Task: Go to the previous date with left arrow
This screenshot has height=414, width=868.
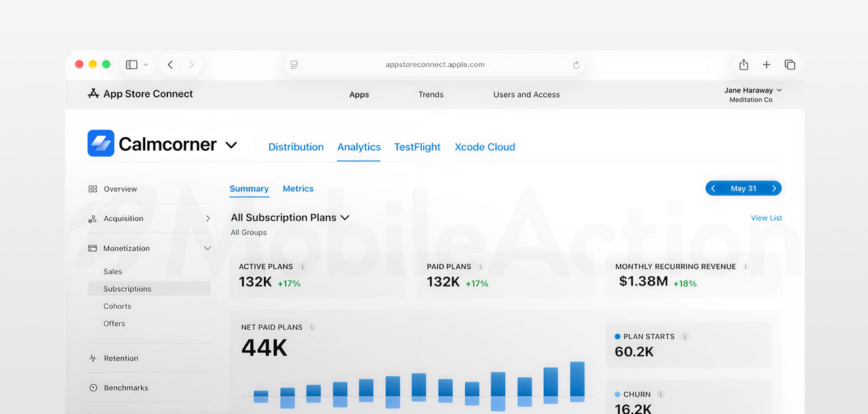Action: point(713,189)
